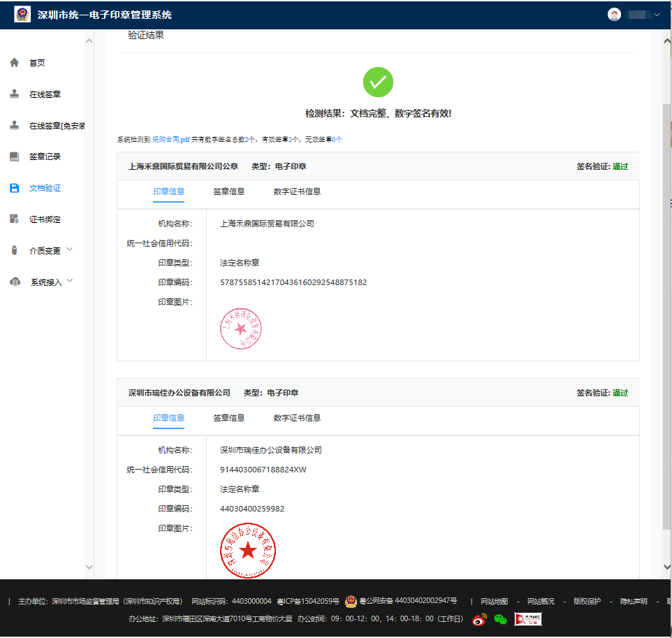The width and height of the screenshot is (672, 638).
Task: Switch to the 签章信息 tab for 上海禾鼎
Action: click(230, 191)
